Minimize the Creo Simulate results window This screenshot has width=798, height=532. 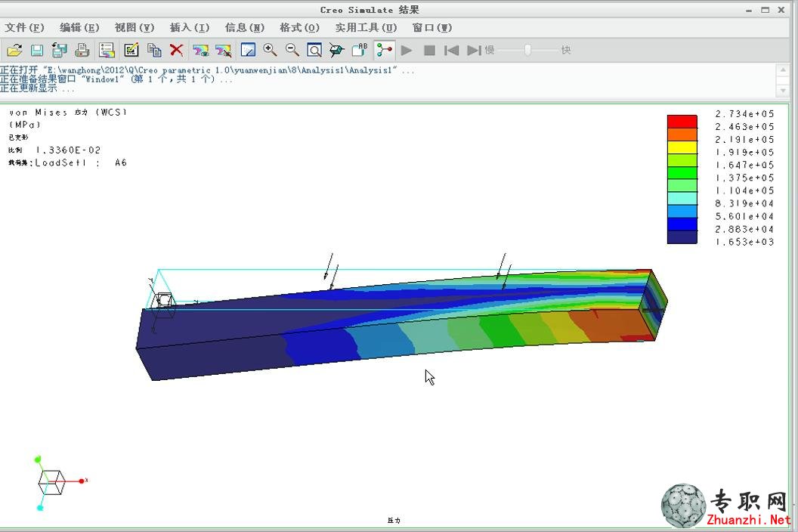pos(749,10)
